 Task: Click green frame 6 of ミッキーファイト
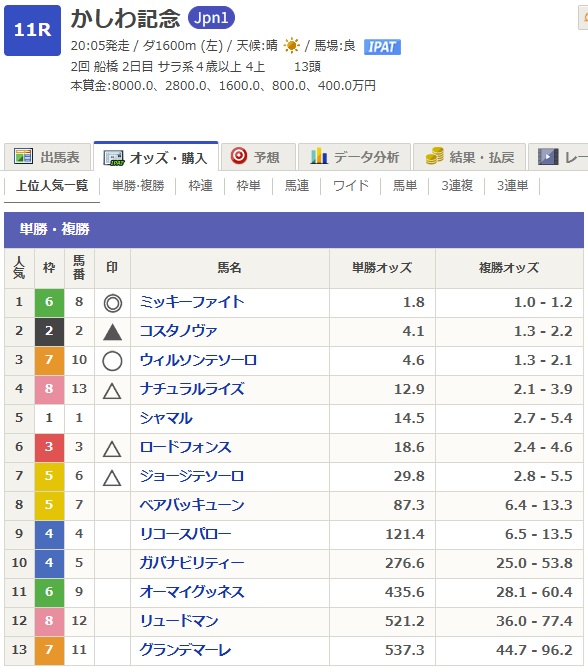point(49,302)
